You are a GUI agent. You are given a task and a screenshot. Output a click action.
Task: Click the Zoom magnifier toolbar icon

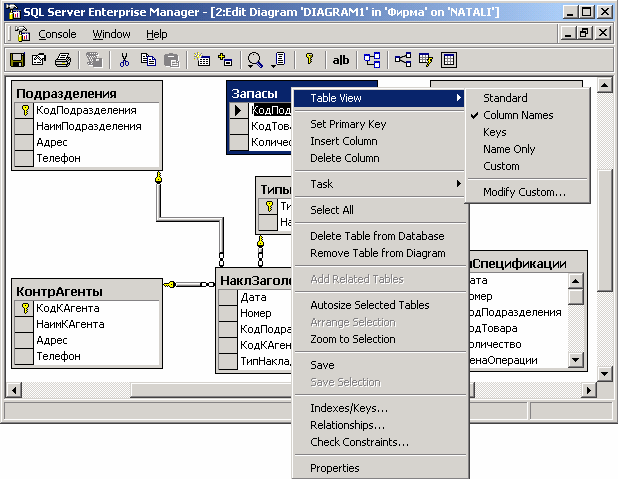(x=255, y=60)
